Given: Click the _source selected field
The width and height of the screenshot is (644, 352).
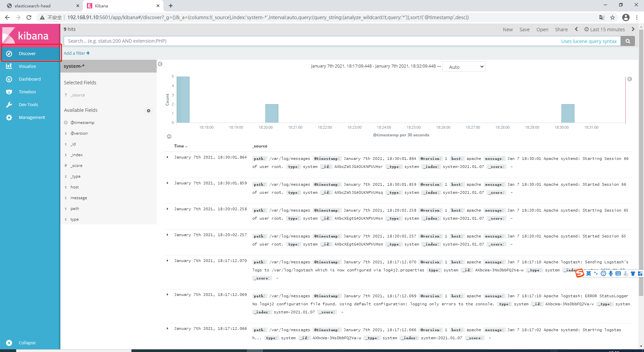Looking at the screenshot, I should coord(78,95).
